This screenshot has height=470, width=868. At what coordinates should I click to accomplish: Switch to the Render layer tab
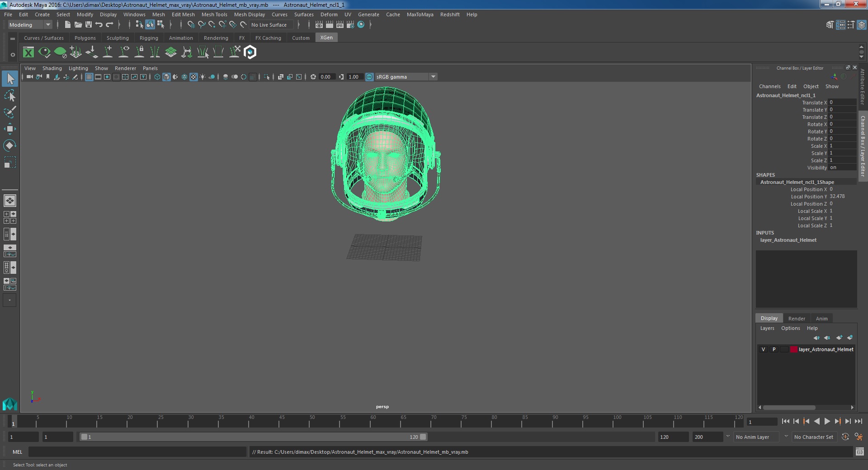click(x=797, y=319)
